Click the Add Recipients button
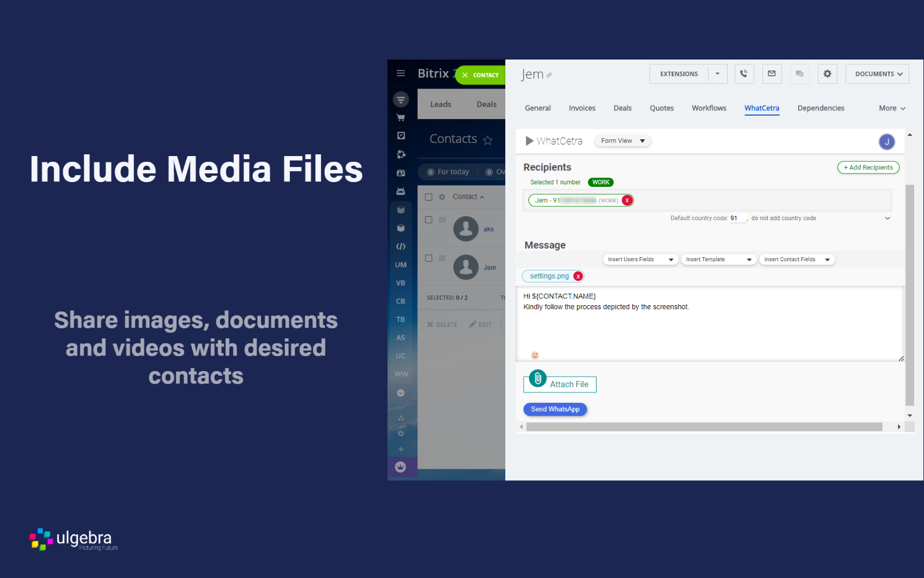The width and height of the screenshot is (924, 578). 869,168
